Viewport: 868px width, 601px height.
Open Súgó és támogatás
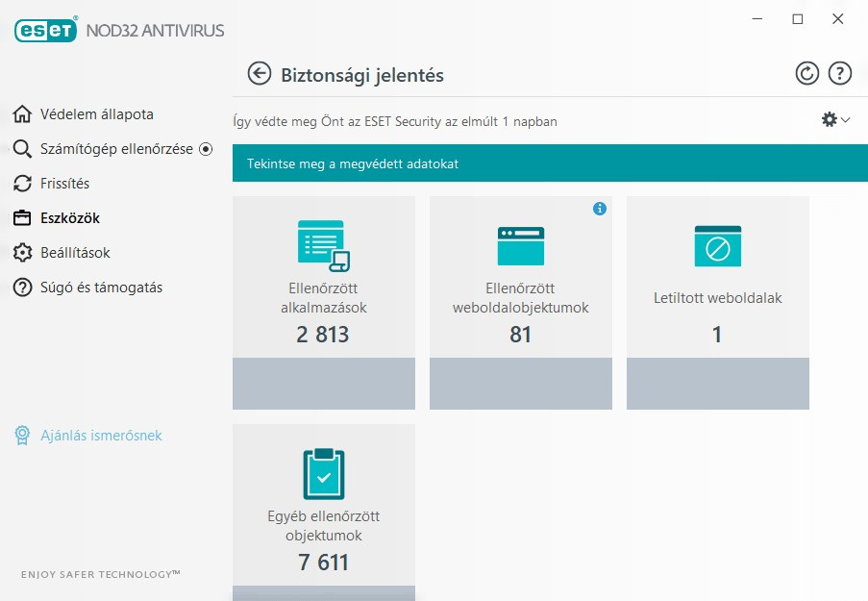[x=101, y=288]
